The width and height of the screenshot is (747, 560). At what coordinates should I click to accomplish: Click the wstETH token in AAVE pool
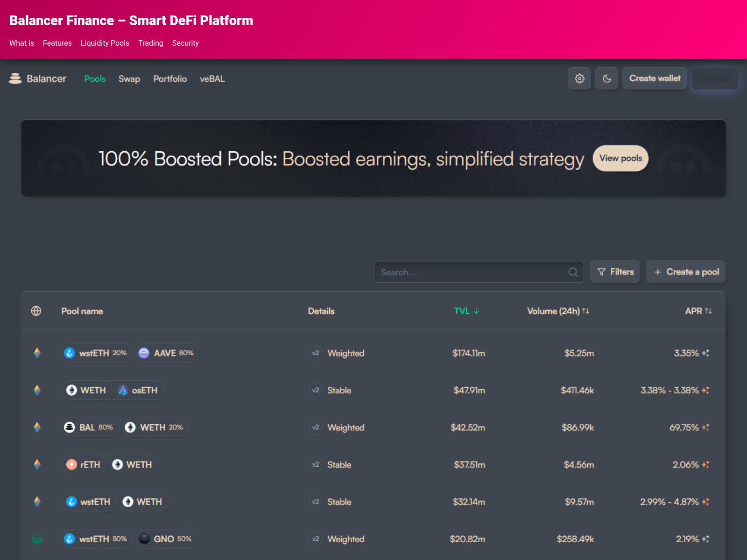tap(97, 353)
